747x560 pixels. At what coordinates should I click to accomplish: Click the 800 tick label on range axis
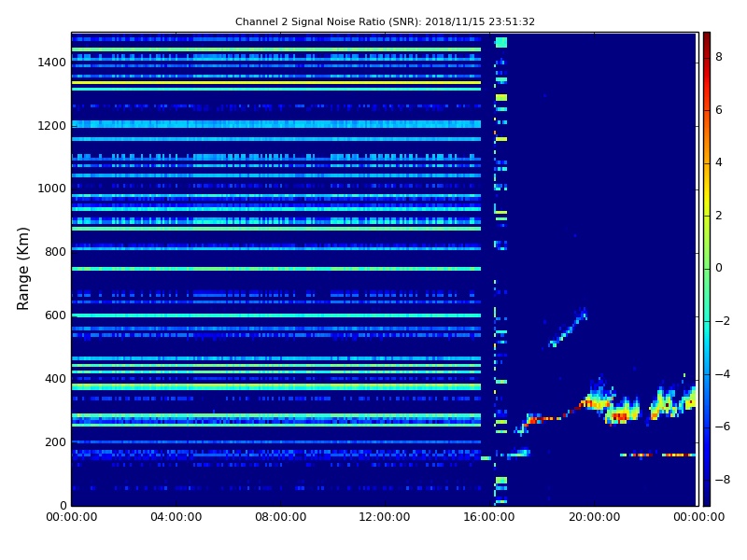pyautogui.click(x=55, y=252)
